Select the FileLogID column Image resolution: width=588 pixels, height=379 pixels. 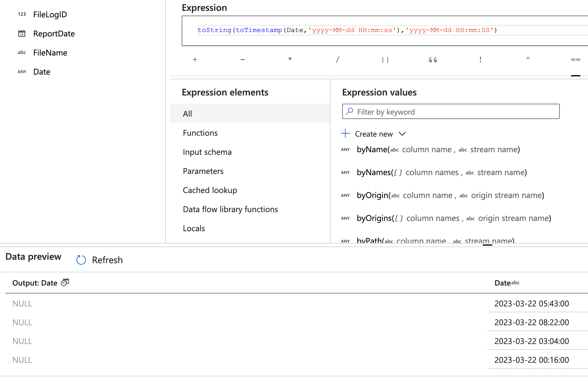[50, 14]
